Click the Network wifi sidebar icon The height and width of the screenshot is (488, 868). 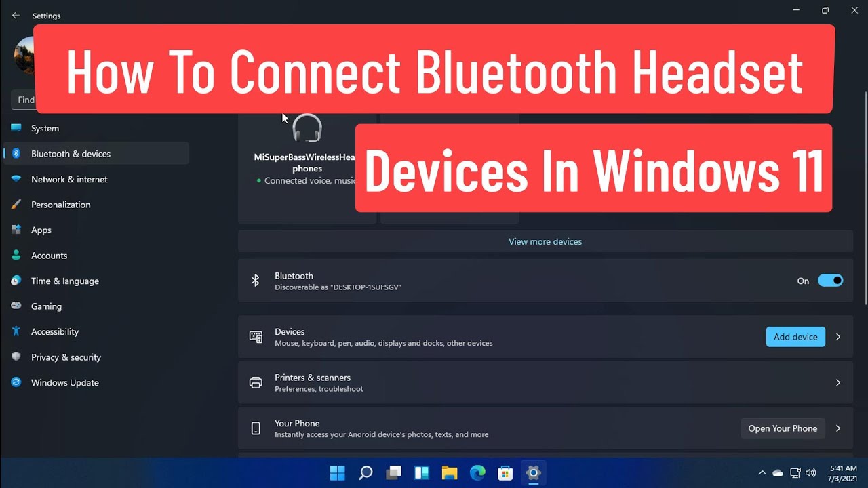16,179
